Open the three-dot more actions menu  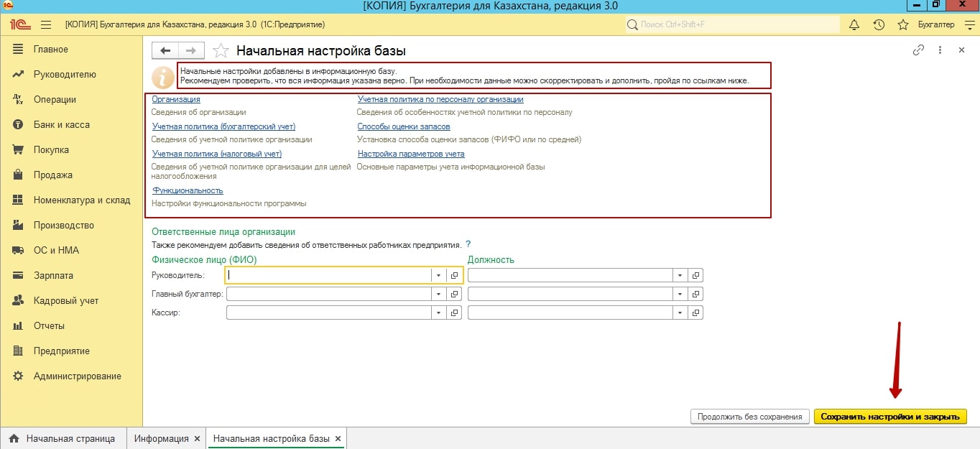(940, 50)
